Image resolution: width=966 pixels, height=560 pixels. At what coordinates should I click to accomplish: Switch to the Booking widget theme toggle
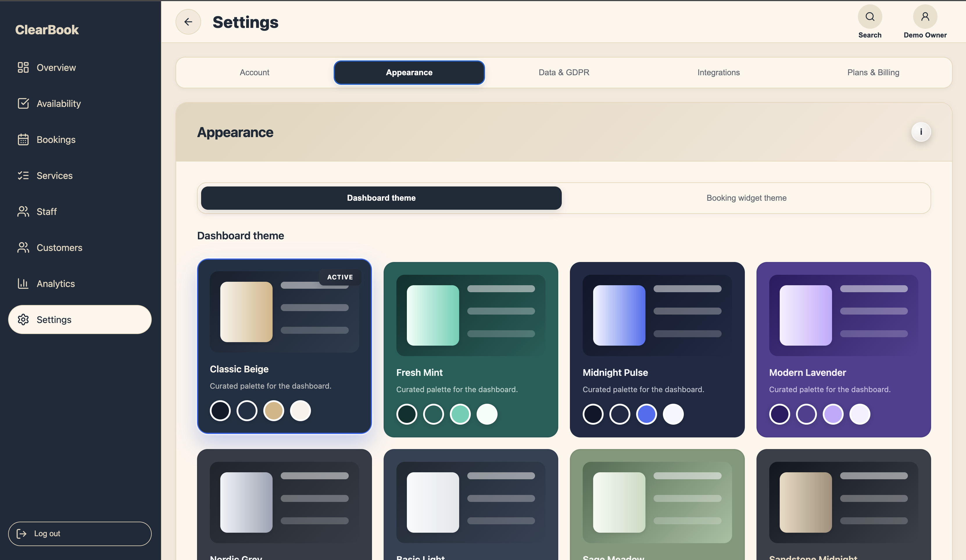tap(746, 198)
